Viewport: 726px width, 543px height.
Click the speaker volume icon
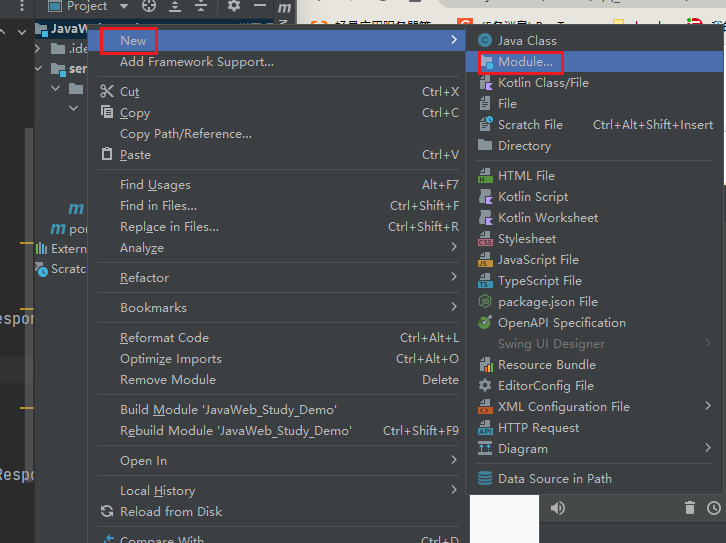pyautogui.click(x=558, y=508)
